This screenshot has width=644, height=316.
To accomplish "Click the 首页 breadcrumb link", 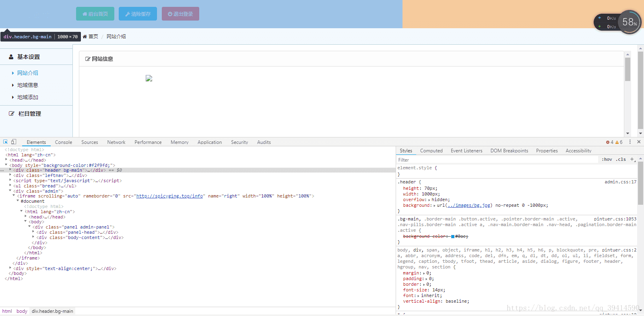I will (93, 36).
